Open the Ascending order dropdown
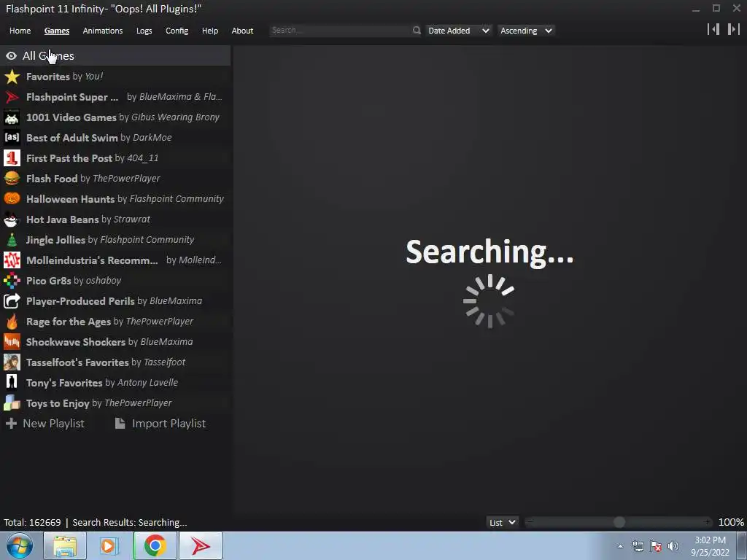This screenshot has height=560, width=747. [526, 31]
